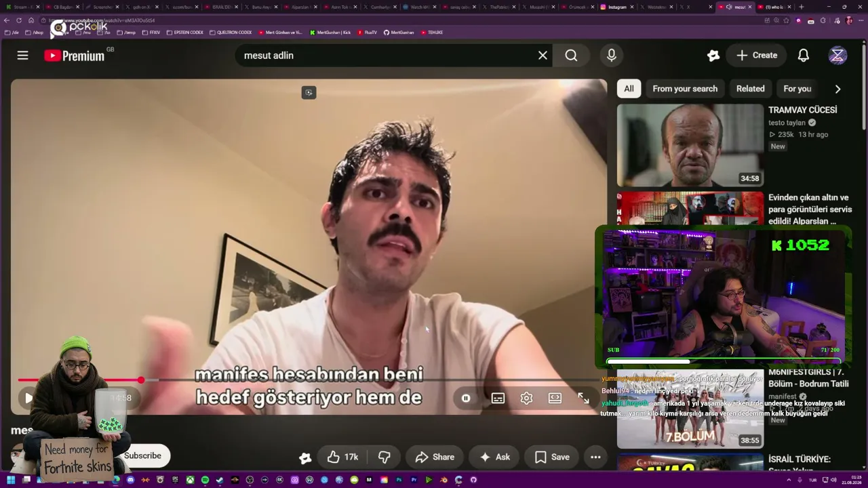Open QUELTRON CODEX bookmark folder
The height and width of the screenshot is (488, 868).
(231, 33)
